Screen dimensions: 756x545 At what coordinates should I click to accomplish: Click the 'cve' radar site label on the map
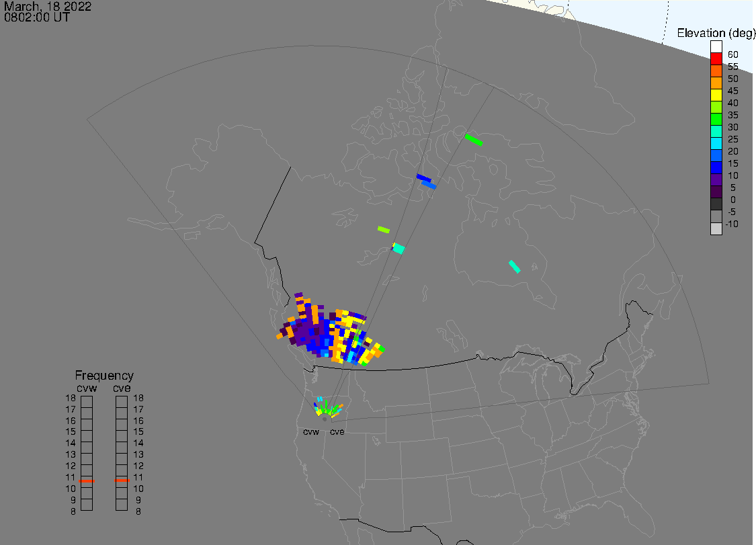click(x=337, y=431)
